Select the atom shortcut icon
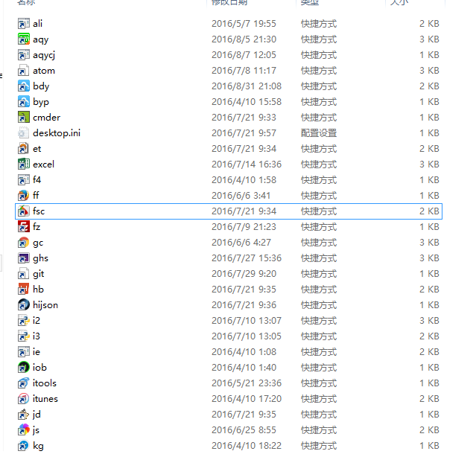 24,71
